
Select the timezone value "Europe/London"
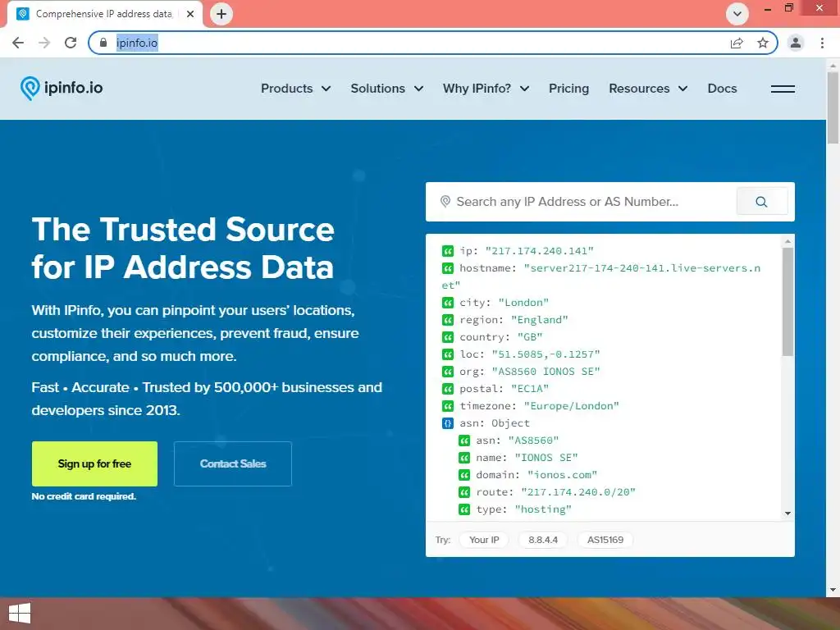click(571, 406)
